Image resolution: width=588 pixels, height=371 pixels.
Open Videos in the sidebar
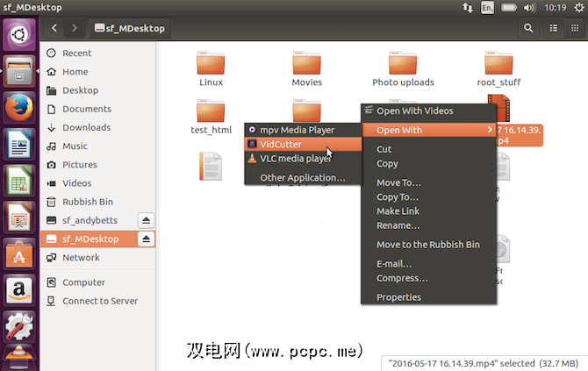tap(98, 183)
